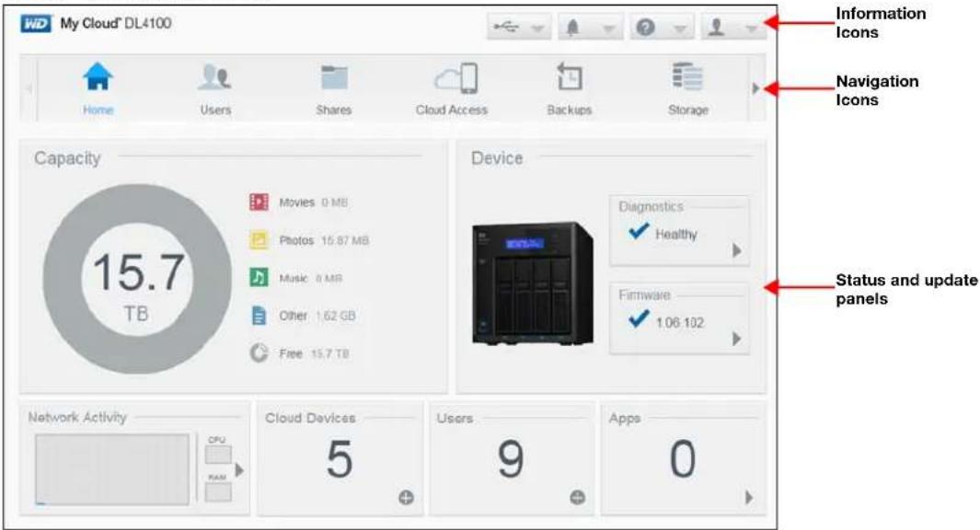The width and height of the screenshot is (980, 530).
Task: Click the firmware version 1.06.102
Action: pyautogui.click(x=680, y=322)
